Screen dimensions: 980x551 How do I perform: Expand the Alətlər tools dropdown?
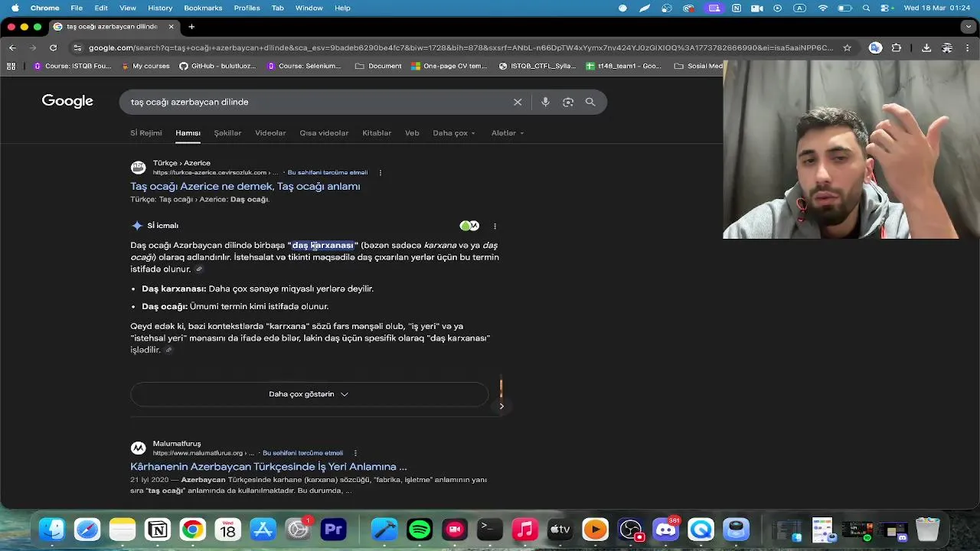(508, 133)
